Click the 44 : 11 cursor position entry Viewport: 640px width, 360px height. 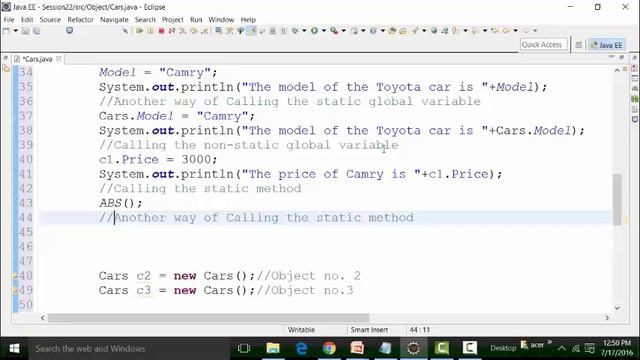420,330
